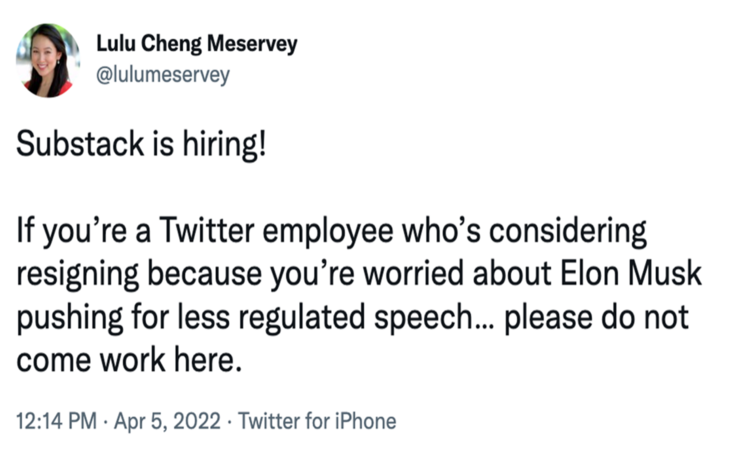Click the word "because" in tweet body
732x454 pixels.
(205, 273)
